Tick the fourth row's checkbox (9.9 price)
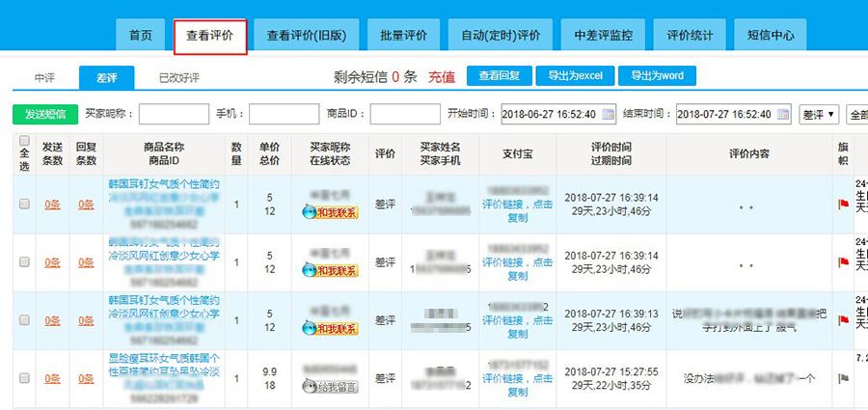868x410 pixels. point(24,378)
